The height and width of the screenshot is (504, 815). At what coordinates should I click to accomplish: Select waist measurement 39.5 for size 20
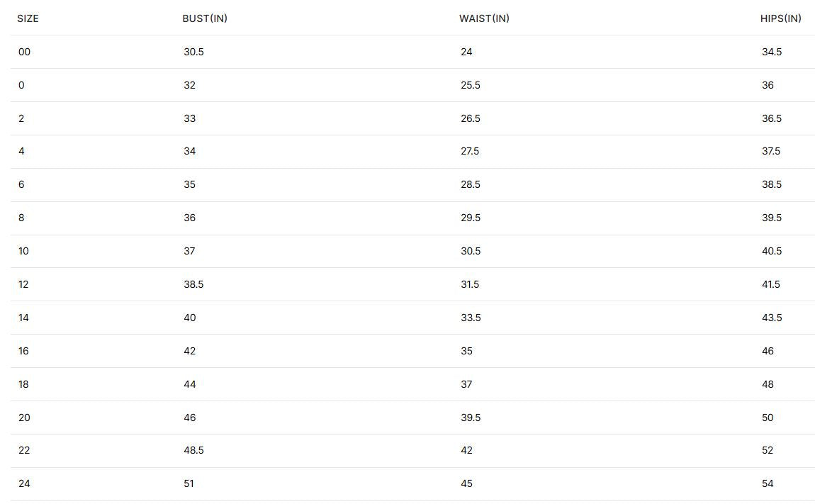point(470,418)
